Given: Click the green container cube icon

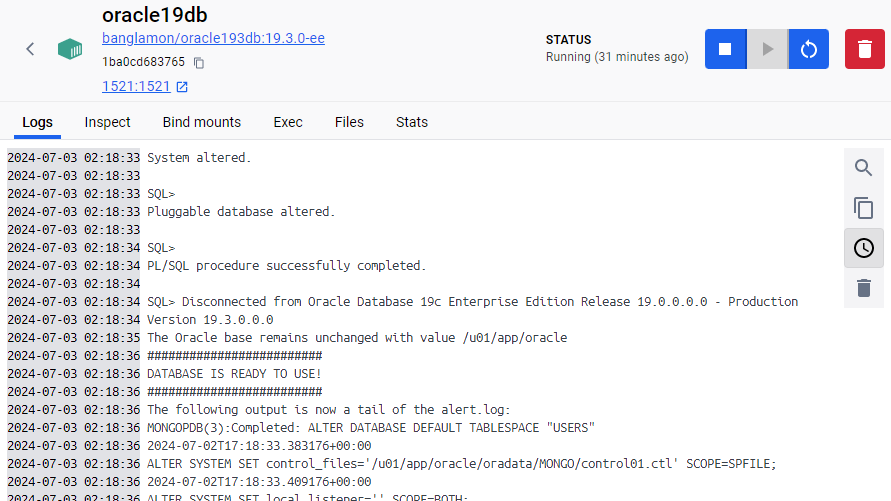Looking at the screenshot, I should 70,49.
